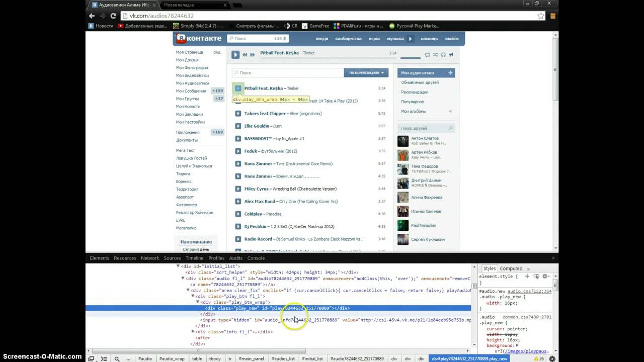Screen dimensions: 644x362
Task: Switch to the Console tab
Action: click(x=256, y=258)
